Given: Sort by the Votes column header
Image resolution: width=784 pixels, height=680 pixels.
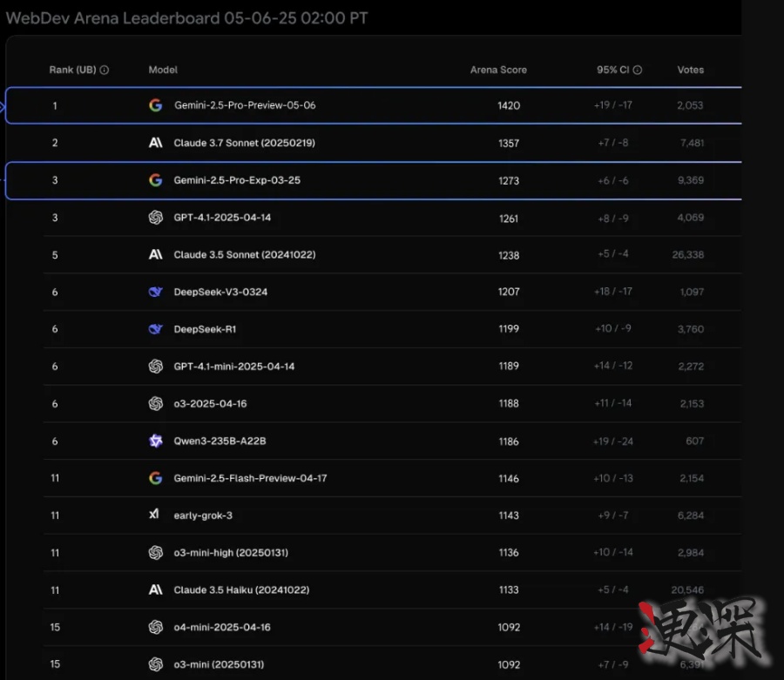Looking at the screenshot, I should click(691, 70).
